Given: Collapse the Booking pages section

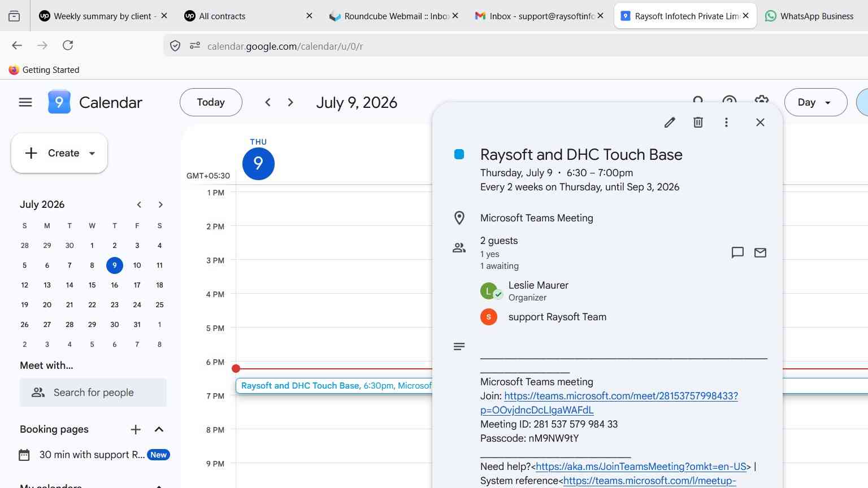Looking at the screenshot, I should point(159,429).
